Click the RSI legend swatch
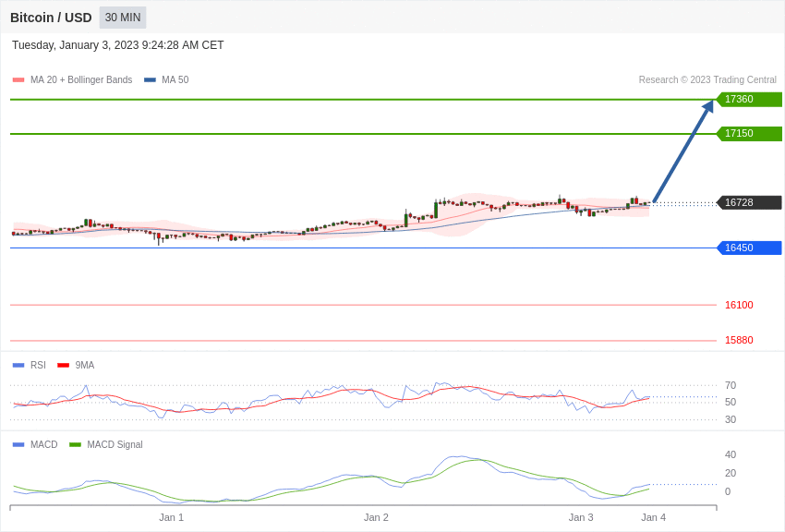 (18, 365)
